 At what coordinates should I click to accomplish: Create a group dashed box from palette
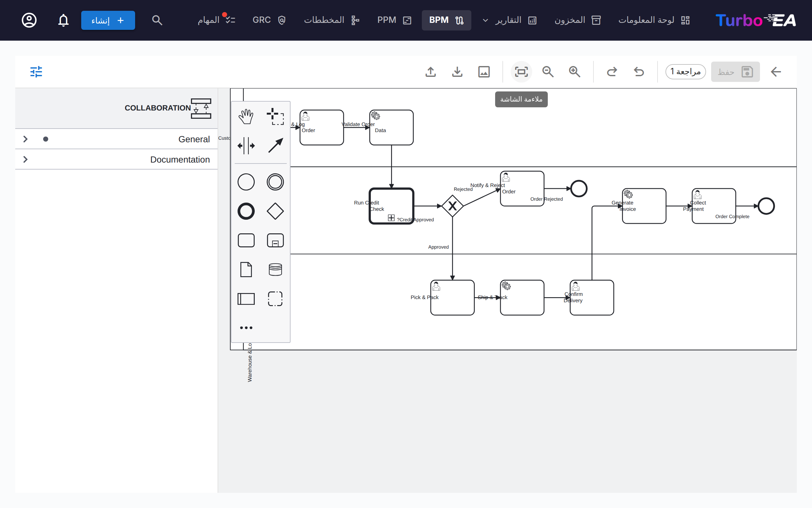point(275,299)
